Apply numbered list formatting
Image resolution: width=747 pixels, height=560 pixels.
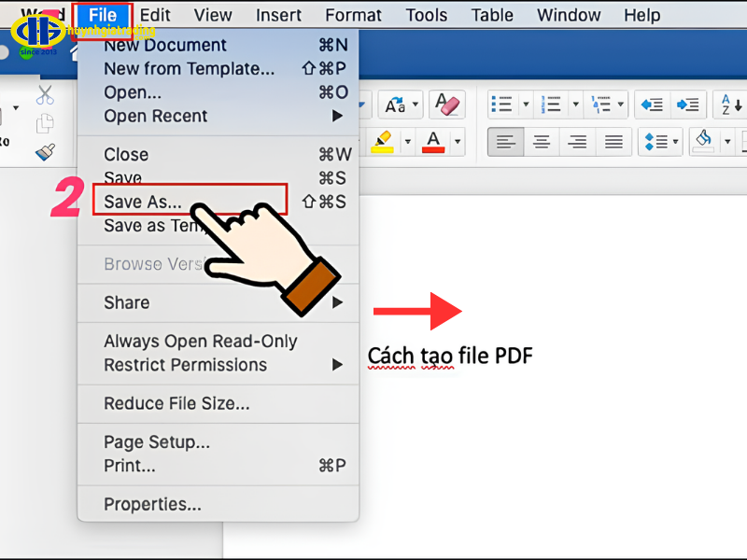tap(552, 104)
